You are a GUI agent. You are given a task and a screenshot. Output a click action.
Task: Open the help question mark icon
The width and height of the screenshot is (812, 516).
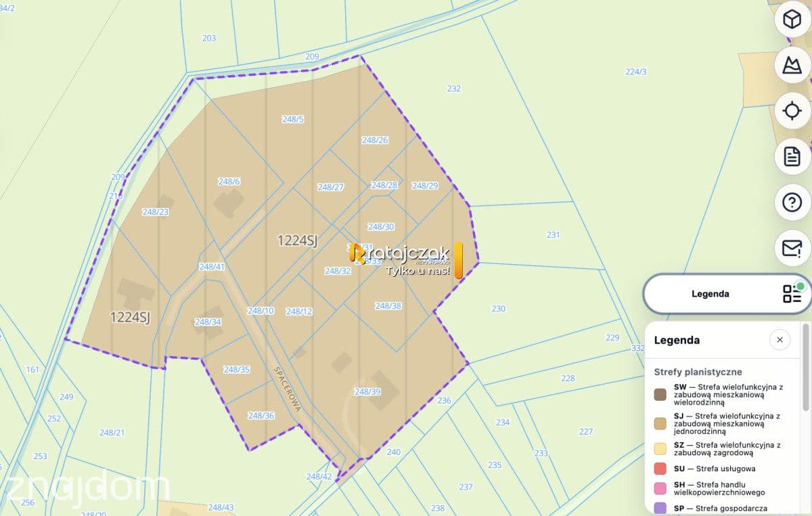coord(792,202)
